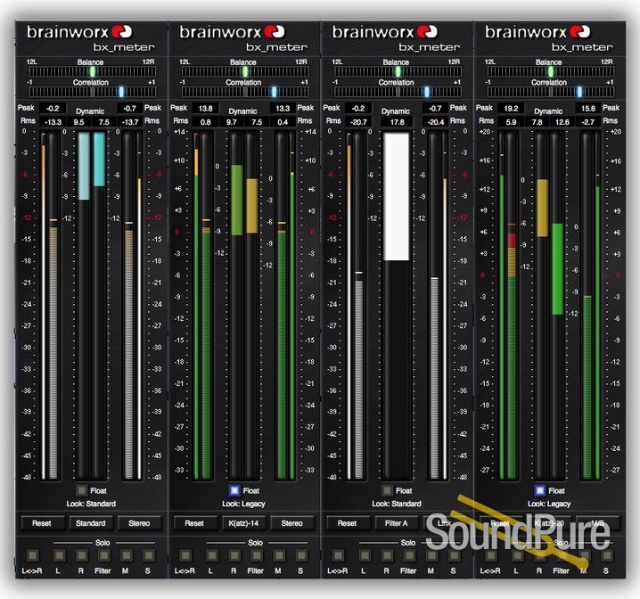Click Reset in the Filter A meter
Image resolution: width=640 pixels, height=599 pixels.
[x=347, y=523]
